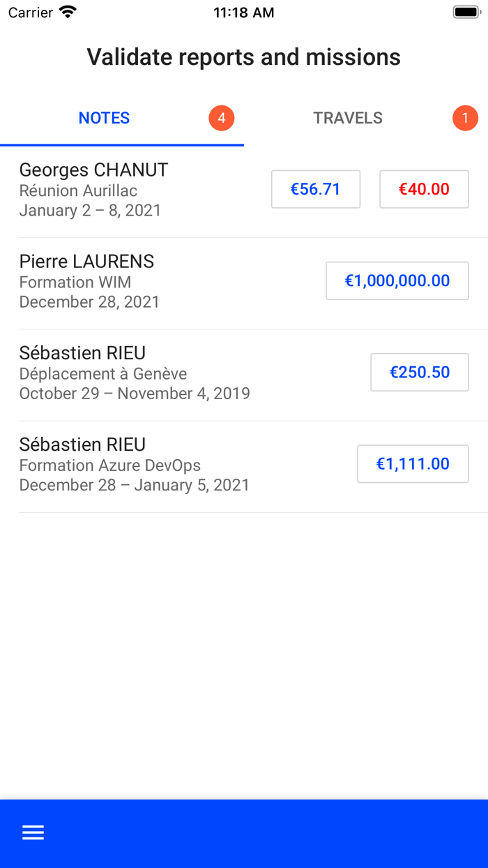Viewport: 488px width, 868px height.
Task: Tap the Carrier label in status bar
Action: pos(31,13)
